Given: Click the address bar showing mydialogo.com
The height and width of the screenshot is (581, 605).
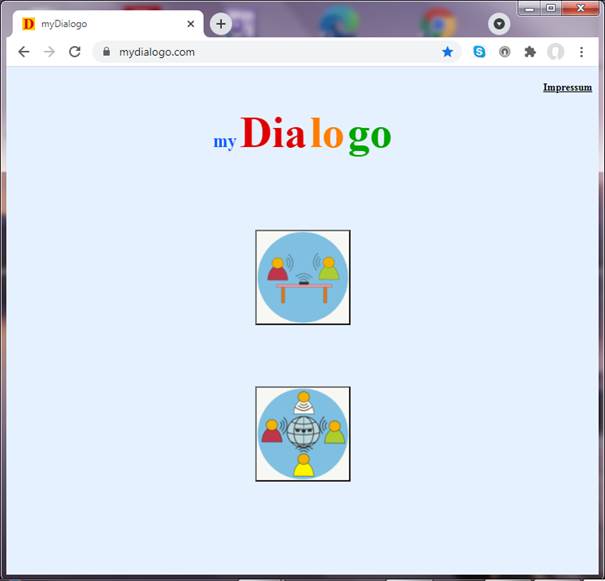Looking at the screenshot, I should click(x=270, y=52).
